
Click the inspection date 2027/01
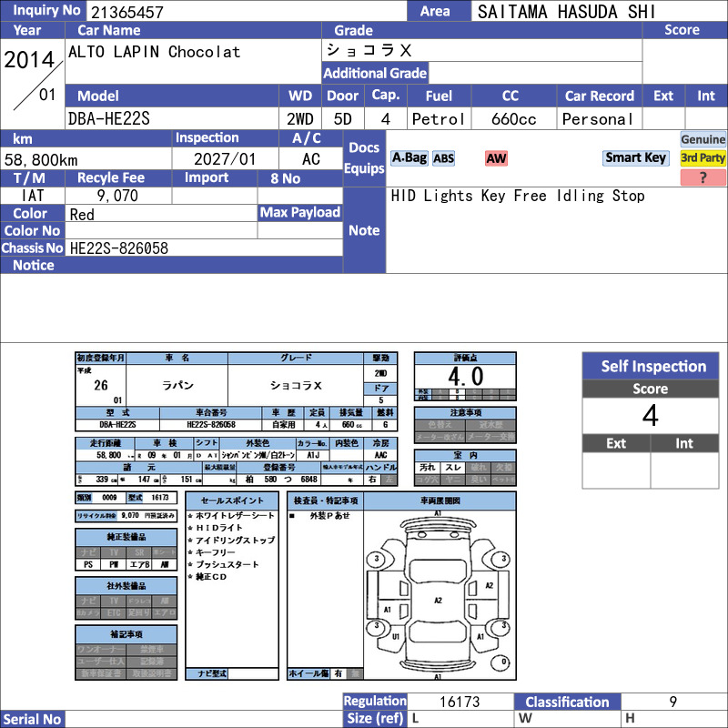225,159
